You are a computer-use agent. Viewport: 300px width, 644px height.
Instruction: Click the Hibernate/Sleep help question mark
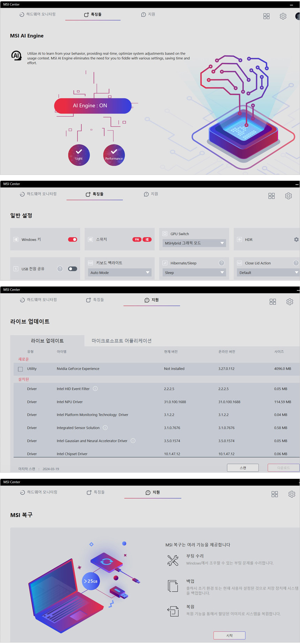[221, 263]
